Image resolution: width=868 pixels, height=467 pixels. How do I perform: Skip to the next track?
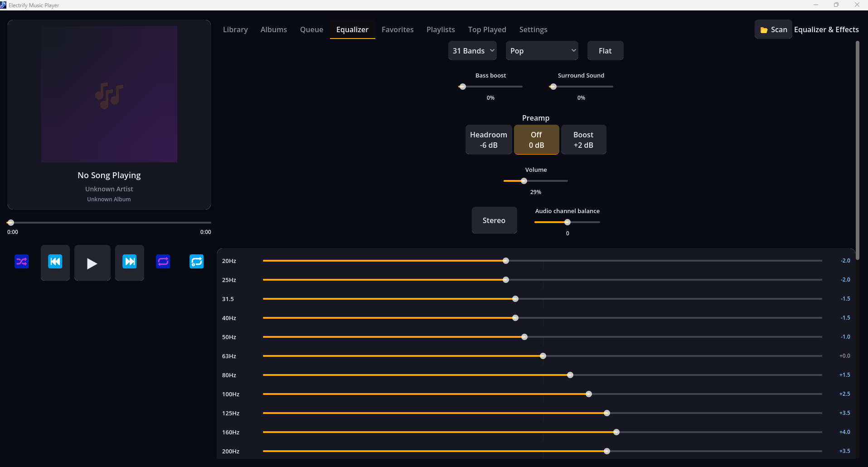(x=130, y=263)
